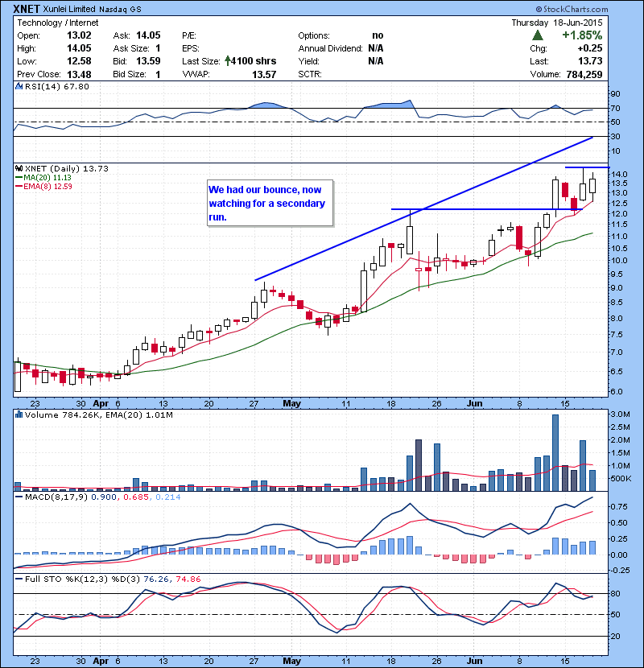Click the EMA(8) 12.59 legend text
Screen dimensions: 644x668
pos(47,186)
